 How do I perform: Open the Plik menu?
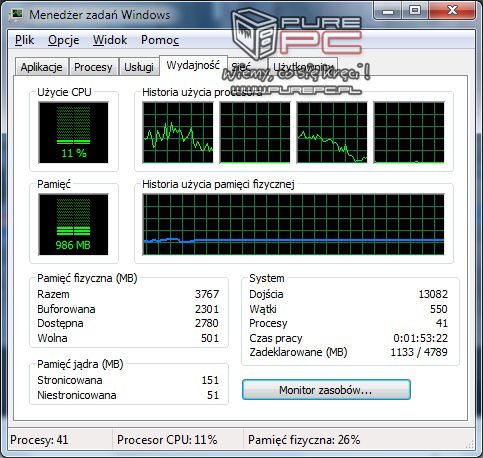tap(24, 40)
